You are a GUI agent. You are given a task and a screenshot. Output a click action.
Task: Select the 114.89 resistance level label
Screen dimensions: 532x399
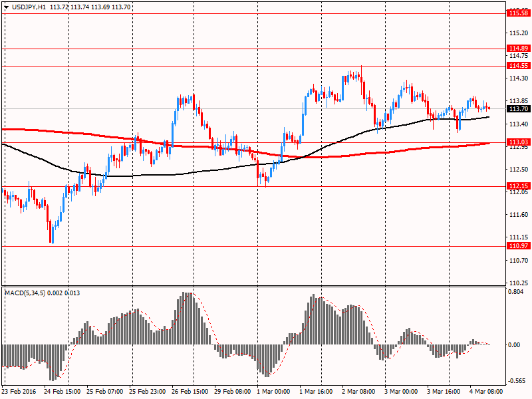pyautogui.click(x=519, y=48)
